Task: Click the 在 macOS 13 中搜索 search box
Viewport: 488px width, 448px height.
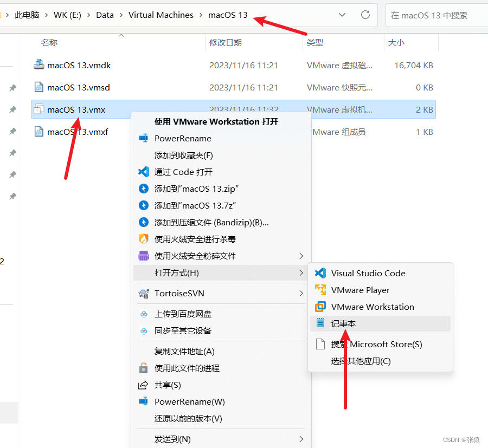Action: [x=436, y=15]
